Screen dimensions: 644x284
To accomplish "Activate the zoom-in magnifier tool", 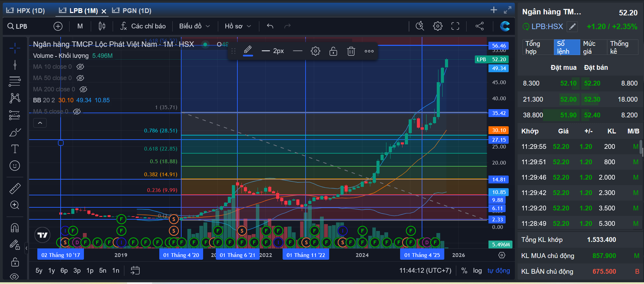I will [15, 205].
